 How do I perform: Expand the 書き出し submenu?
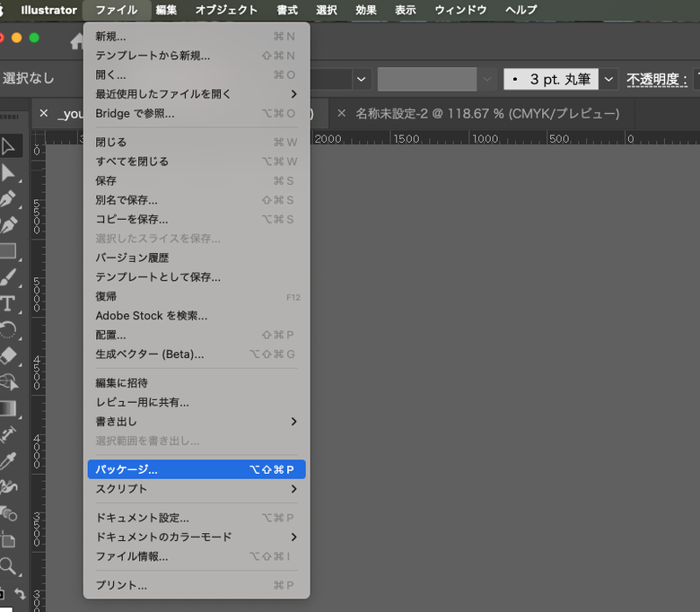coord(197,422)
